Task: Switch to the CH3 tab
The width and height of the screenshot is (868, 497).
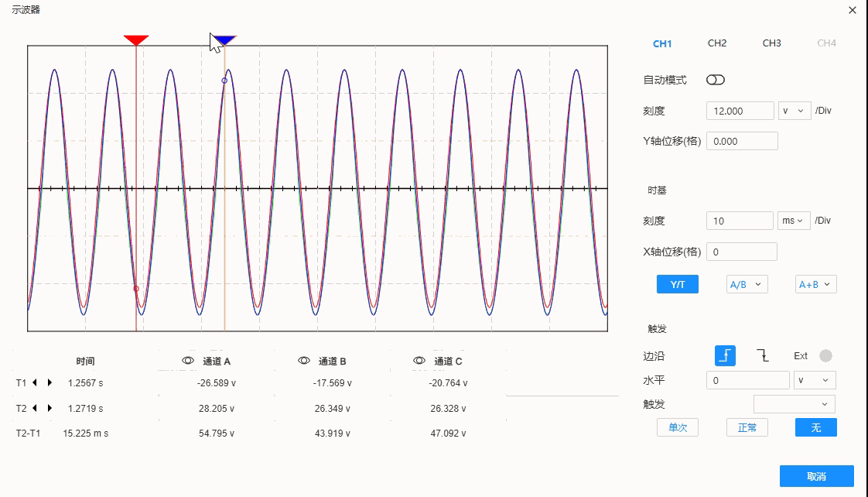Action: (x=771, y=43)
